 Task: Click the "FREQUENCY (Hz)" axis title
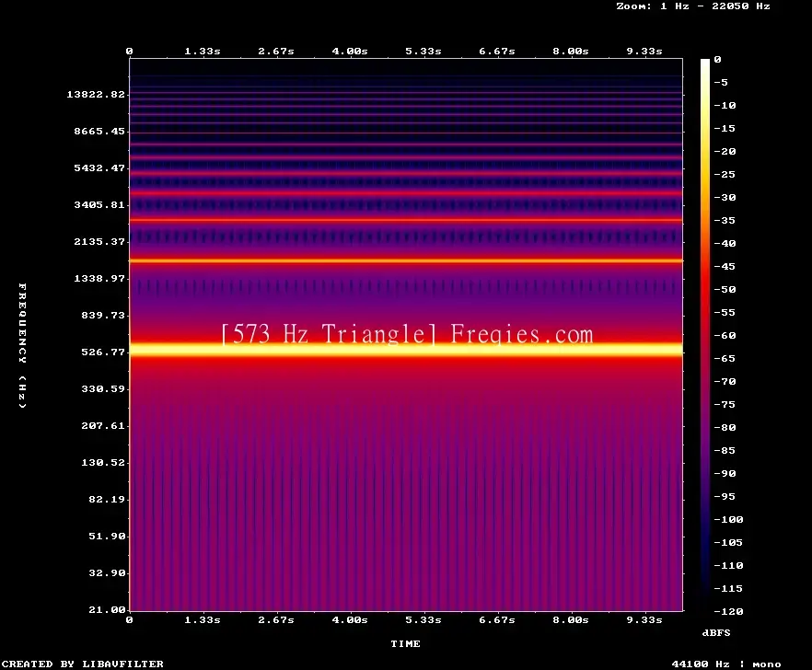22,346
